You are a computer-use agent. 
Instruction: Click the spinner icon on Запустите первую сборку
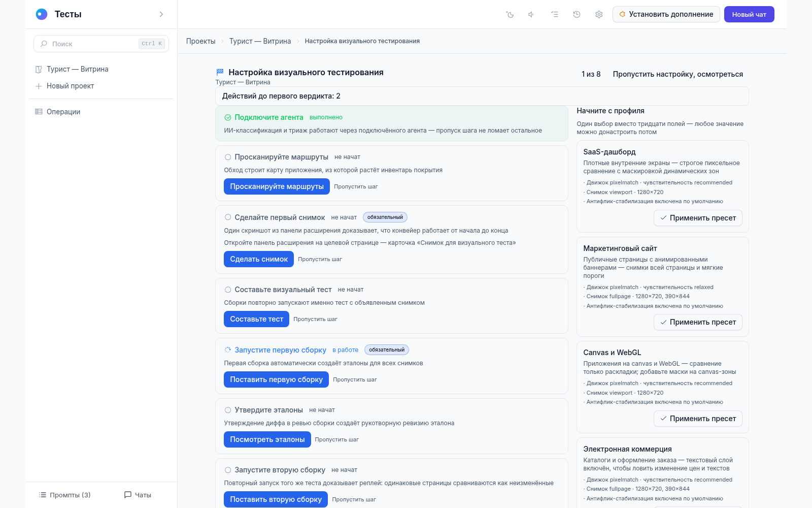(x=228, y=350)
